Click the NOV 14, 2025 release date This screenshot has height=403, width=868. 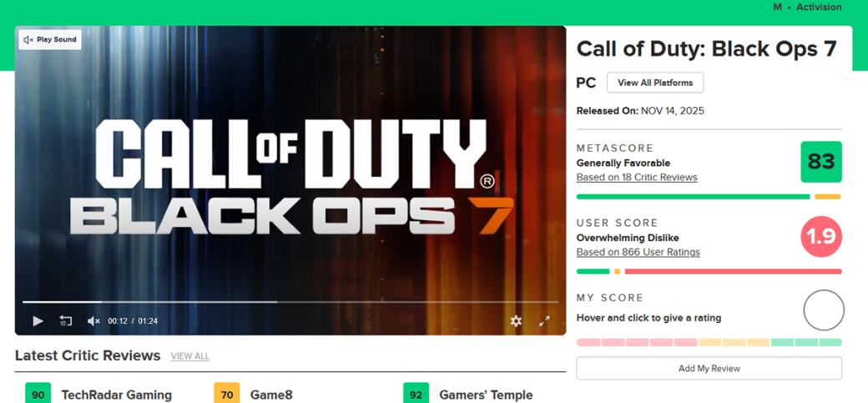(x=673, y=111)
